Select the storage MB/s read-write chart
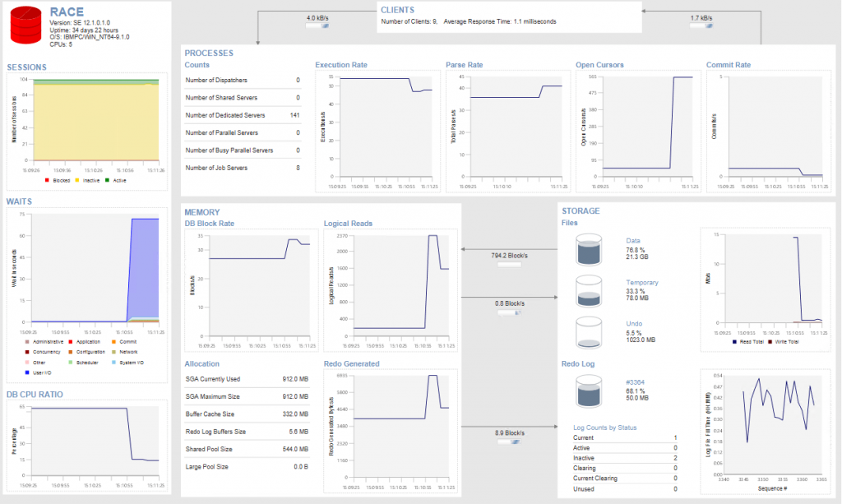Screen dimensions: 842x504 tap(766, 290)
